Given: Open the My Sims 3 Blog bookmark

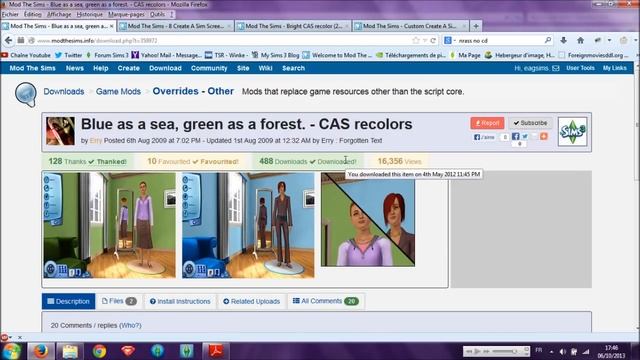Looking at the screenshot, I should [x=276, y=55].
